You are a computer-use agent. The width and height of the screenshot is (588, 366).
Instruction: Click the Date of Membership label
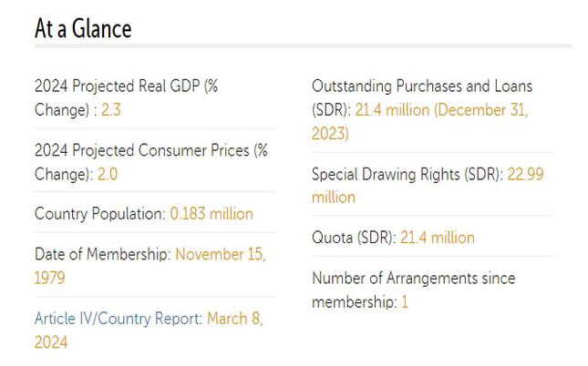[103, 254]
